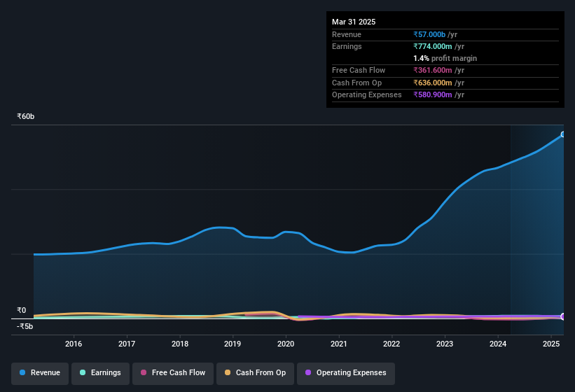Click the ₹0 y-axis label

pos(21,310)
